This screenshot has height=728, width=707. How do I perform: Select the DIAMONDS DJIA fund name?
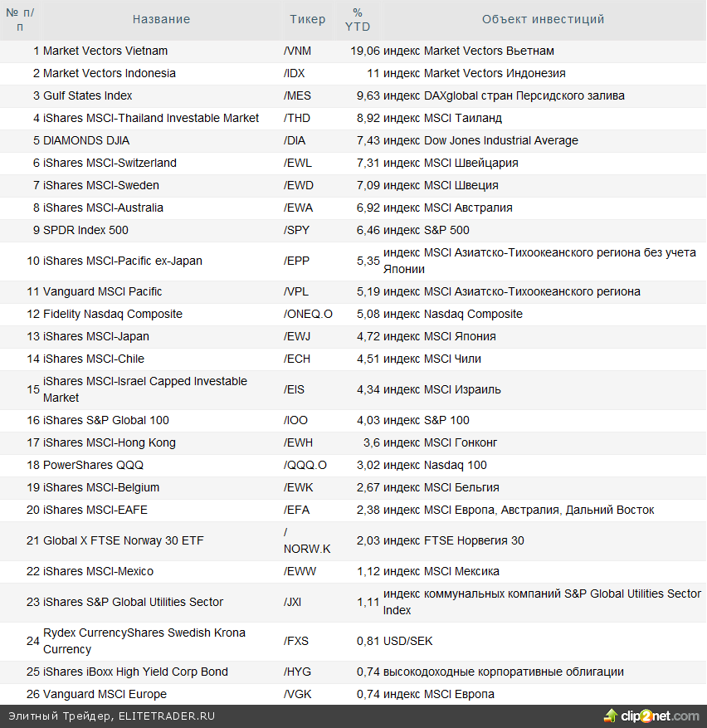(x=86, y=140)
